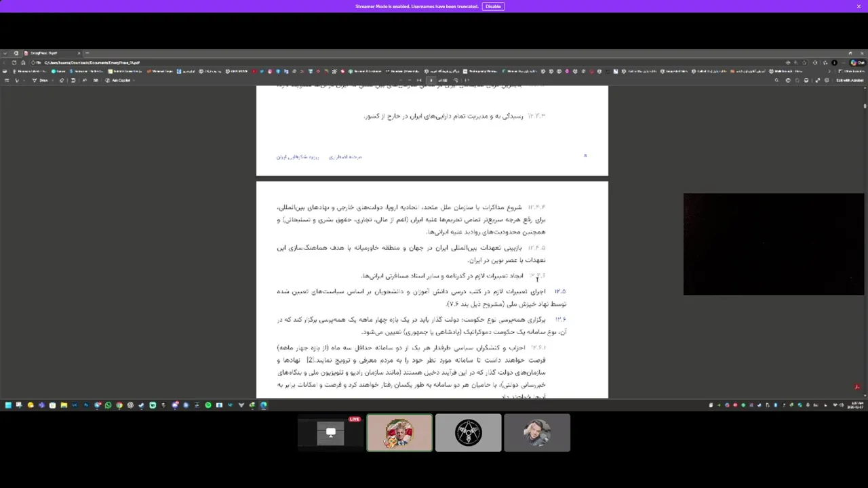
Task: Dismiss the Streamer Mode banner
Action: click(859, 6)
